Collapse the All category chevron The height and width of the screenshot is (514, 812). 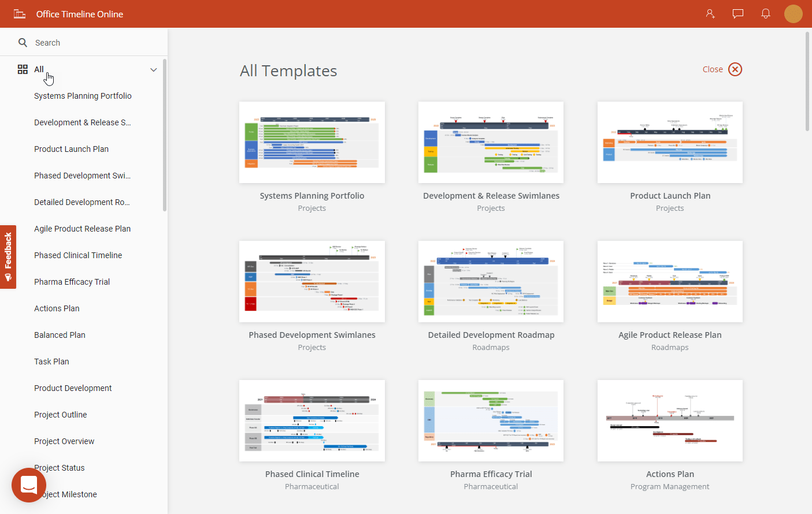pyautogui.click(x=154, y=70)
